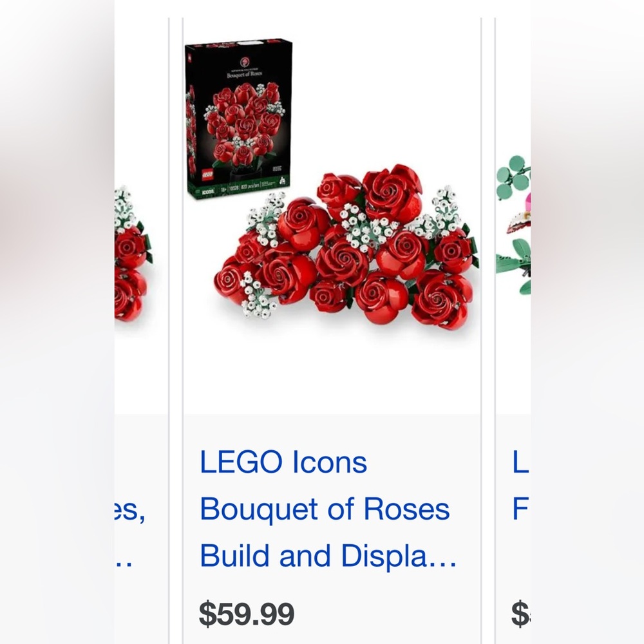644x644 pixels.
Task: Click the '18+' age marking on the box
Action: (223, 189)
